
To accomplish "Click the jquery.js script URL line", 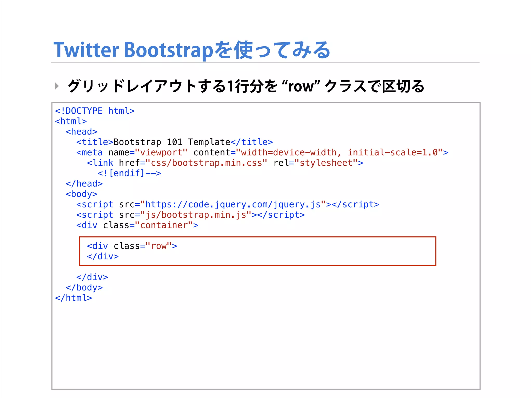I will click(228, 204).
